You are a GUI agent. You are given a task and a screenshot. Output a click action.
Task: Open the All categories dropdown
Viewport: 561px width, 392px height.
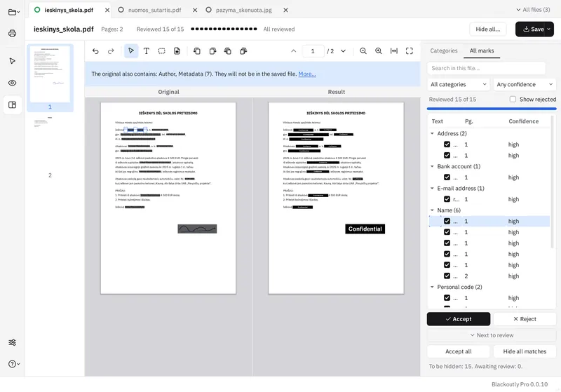pyautogui.click(x=459, y=84)
